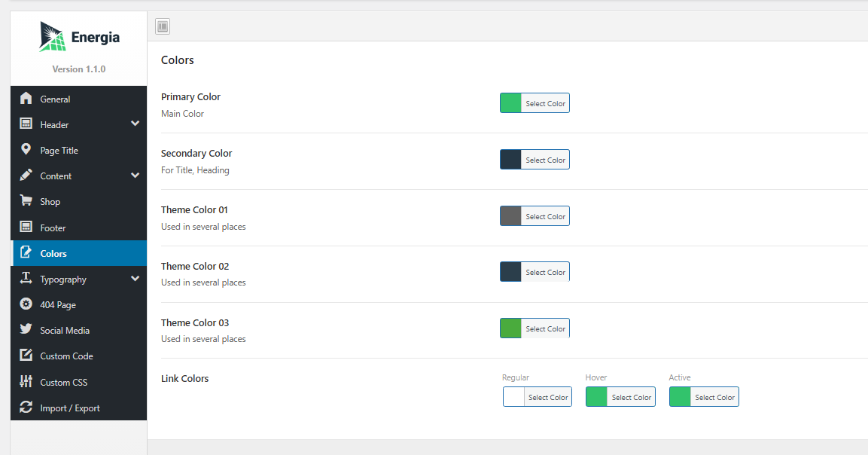868x455 pixels.
Task: Click the General home icon
Action: click(x=26, y=98)
